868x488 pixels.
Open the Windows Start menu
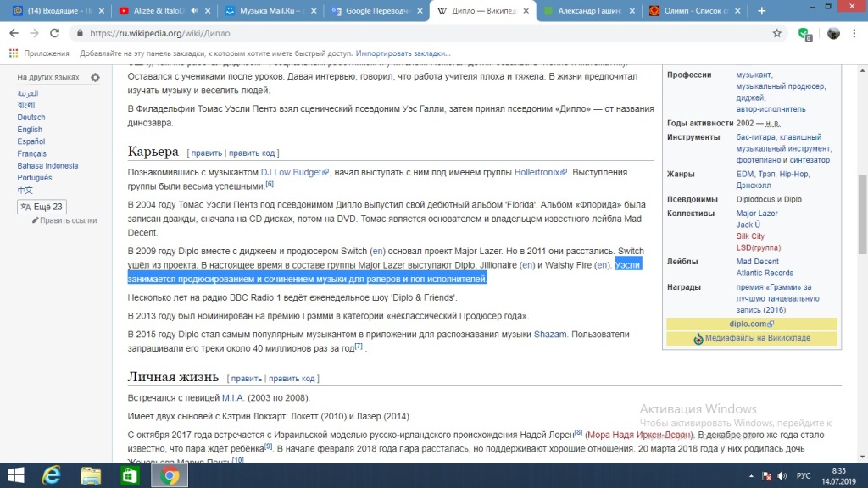pyautogui.click(x=15, y=475)
